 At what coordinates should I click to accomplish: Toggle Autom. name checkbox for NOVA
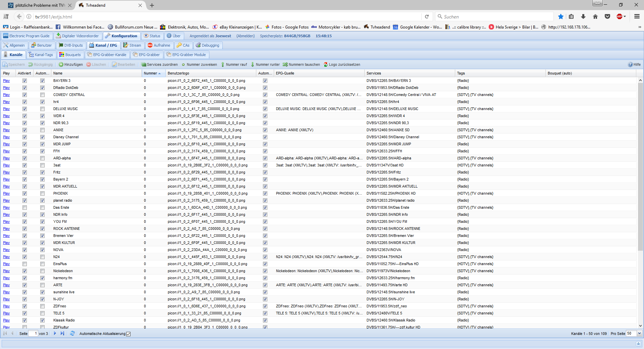click(x=42, y=250)
